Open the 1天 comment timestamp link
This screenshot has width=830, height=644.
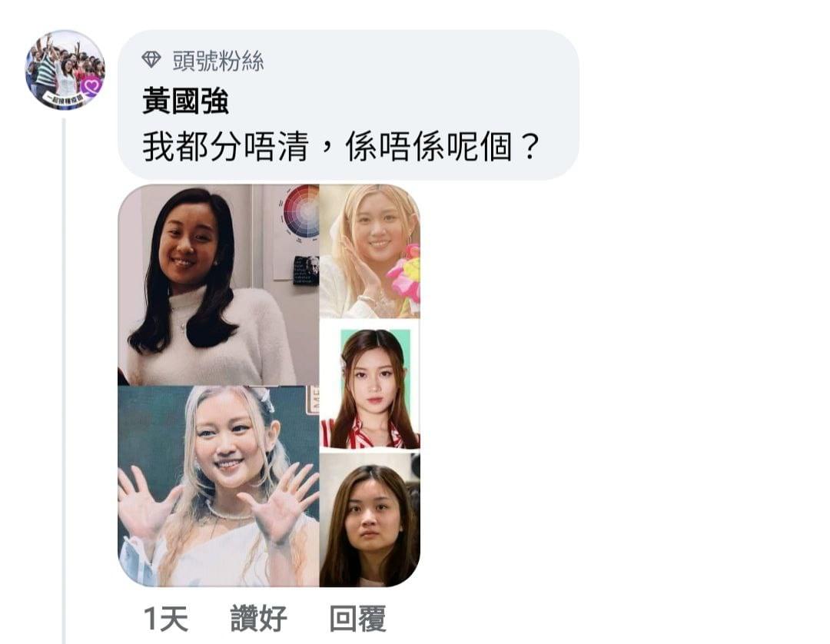[x=166, y=618]
